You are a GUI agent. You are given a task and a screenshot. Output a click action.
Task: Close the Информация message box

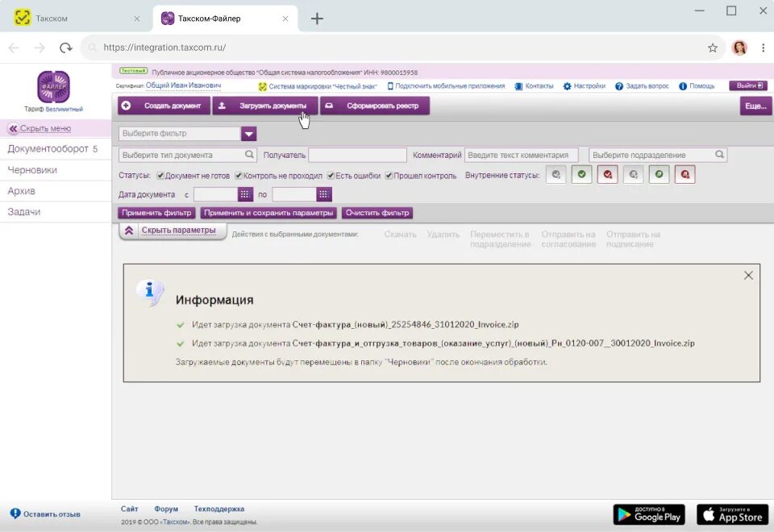(748, 276)
